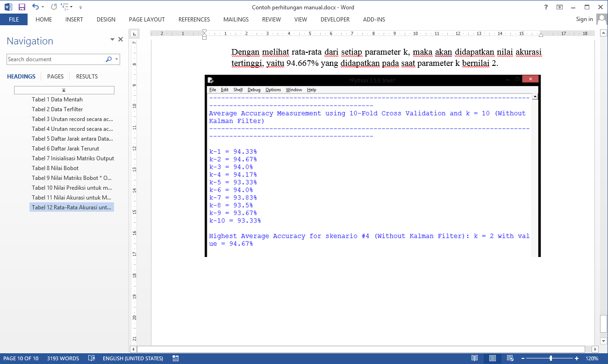
Task: Switch to PAGES tab in Navigation
Action: click(x=55, y=77)
